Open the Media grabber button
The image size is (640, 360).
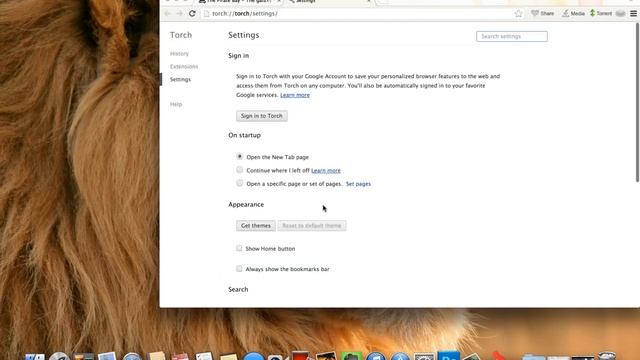573,13
